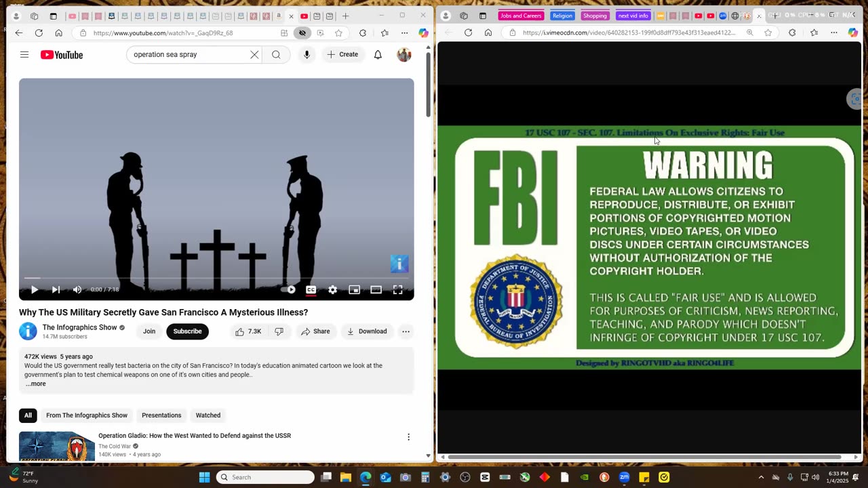Join The Infographics Show channel
This screenshot has width=868, height=488.
pos(149,331)
